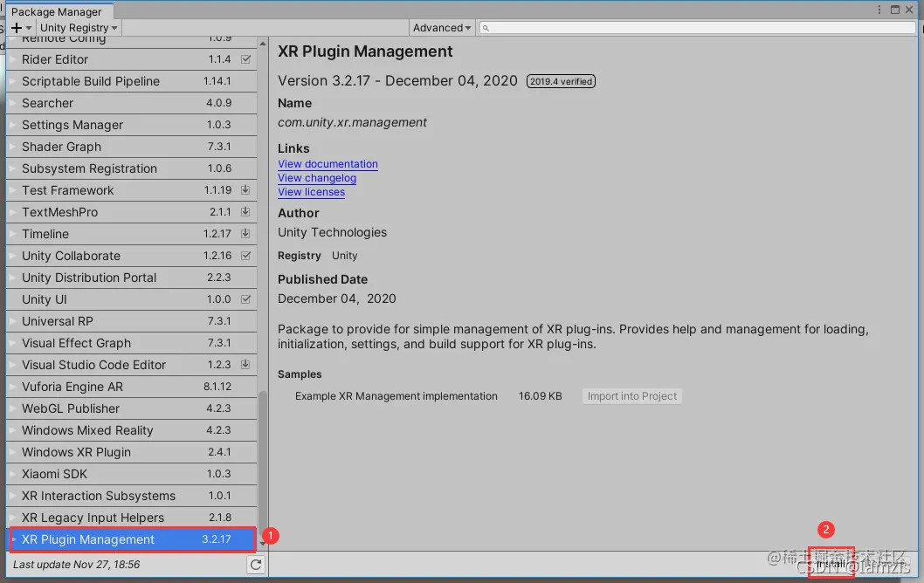This screenshot has height=583, width=924.
Task: Select the Package Manager window tab
Action: pyautogui.click(x=57, y=11)
